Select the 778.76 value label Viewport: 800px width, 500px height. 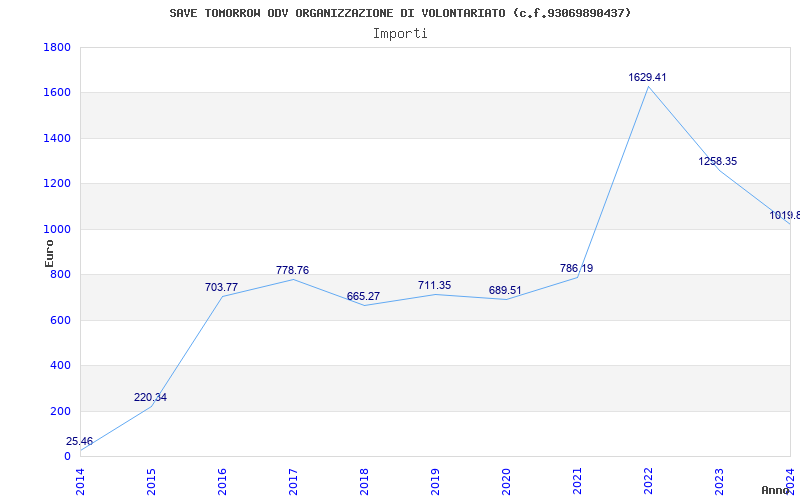pyautogui.click(x=292, y=270)
